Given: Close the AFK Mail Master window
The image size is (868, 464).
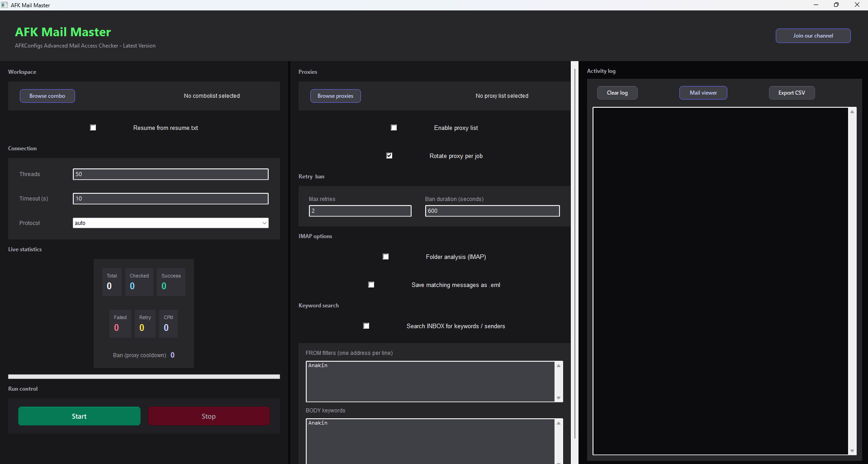Looking at the screenshot, I should pyautogui.click(x=857, y=5).
